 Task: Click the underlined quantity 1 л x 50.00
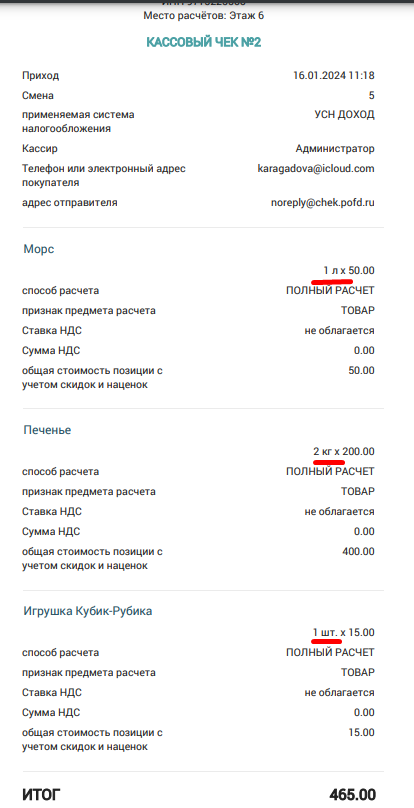coord(349,271)
